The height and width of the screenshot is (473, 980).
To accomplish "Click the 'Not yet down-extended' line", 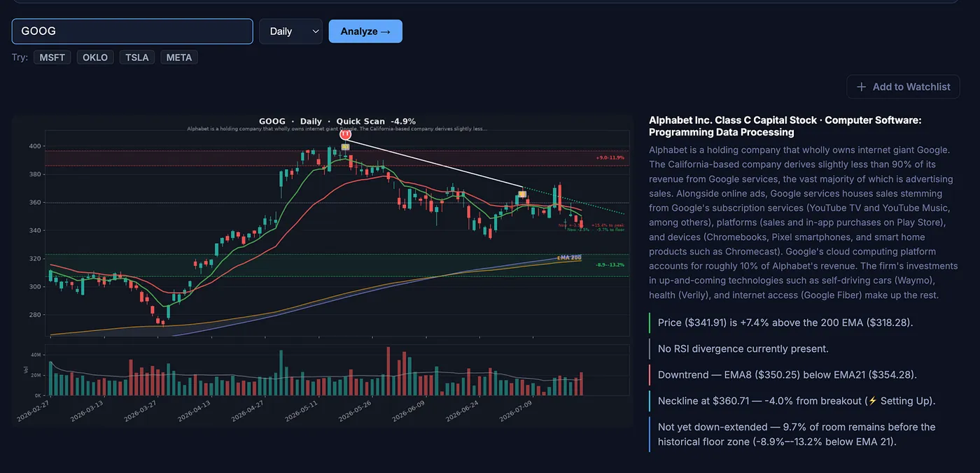I will tap(797, 434).
